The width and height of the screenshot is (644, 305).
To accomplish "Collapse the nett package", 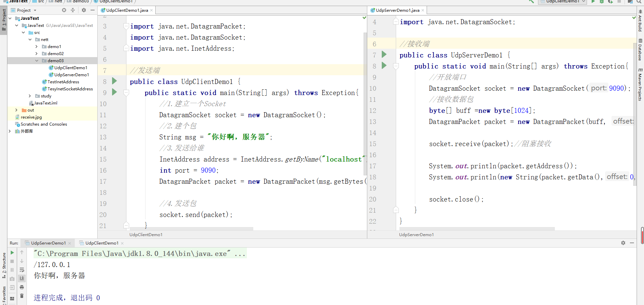I will 30,39.
